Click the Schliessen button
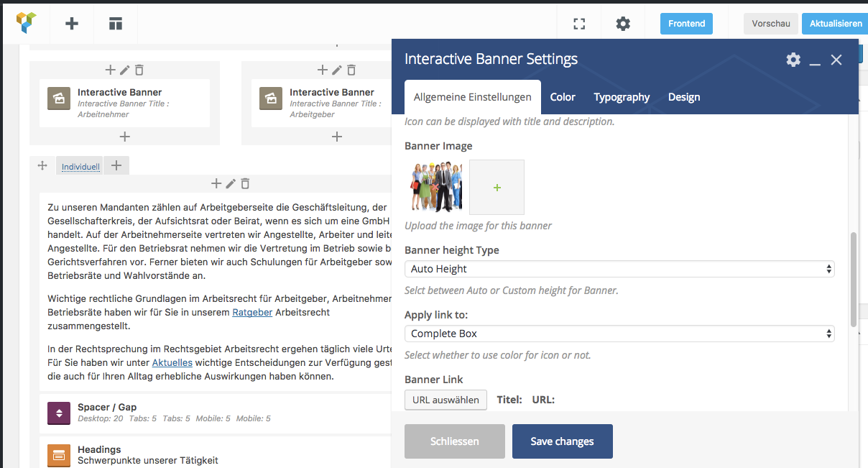868x468 pixels. [x=455, y=441]
